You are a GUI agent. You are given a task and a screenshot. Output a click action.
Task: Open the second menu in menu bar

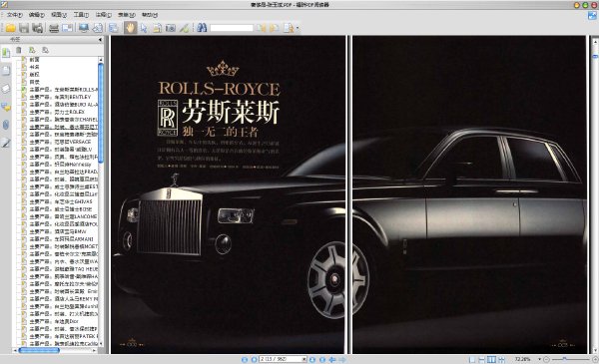pyautogui.click(x=36, y=15)
